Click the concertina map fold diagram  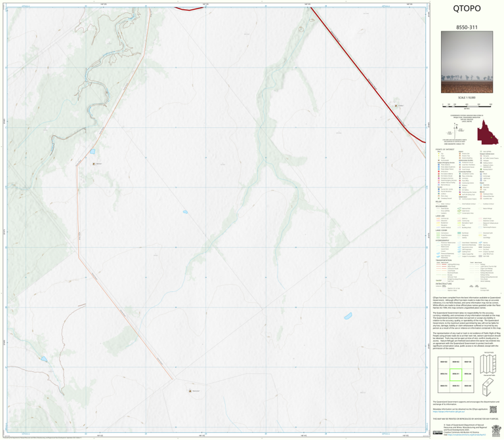click(x=488, y=363)
